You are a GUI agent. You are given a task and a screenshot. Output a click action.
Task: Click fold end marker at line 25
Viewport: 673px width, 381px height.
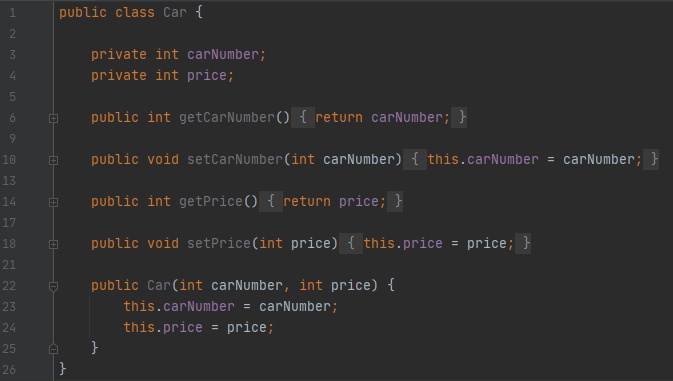pos(53,349)
